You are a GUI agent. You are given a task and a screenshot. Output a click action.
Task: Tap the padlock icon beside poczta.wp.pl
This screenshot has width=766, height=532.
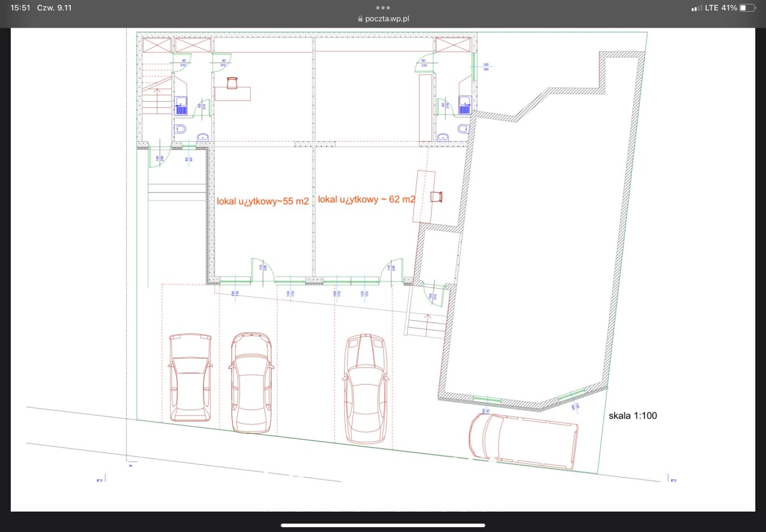tap(360, 19)
